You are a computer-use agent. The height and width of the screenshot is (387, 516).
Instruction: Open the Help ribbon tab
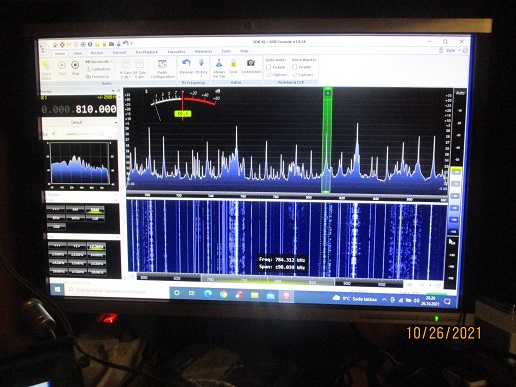click(x=244, y=51)
